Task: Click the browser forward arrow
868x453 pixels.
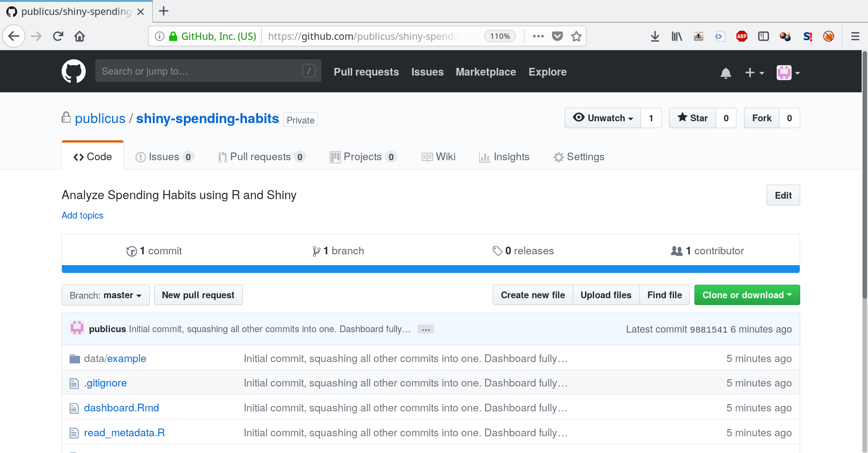Action: pyautogui.click(x=36, y=36)
